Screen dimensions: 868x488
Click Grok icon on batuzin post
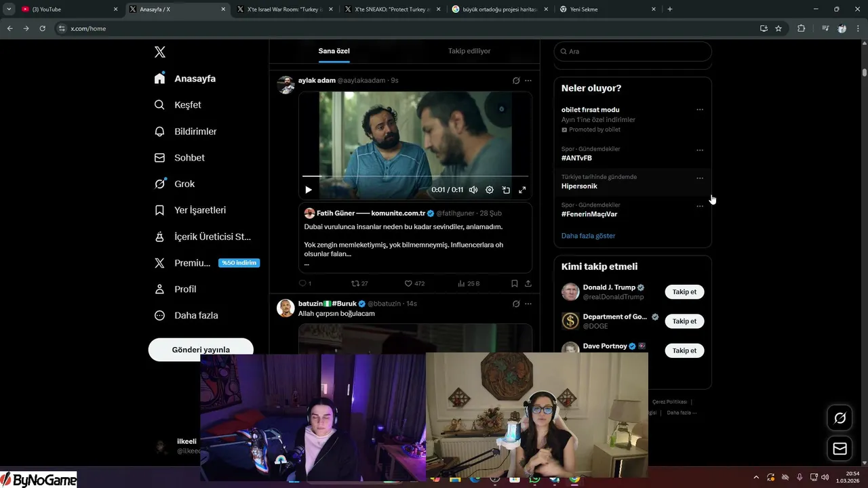click(x=516, y=304)
